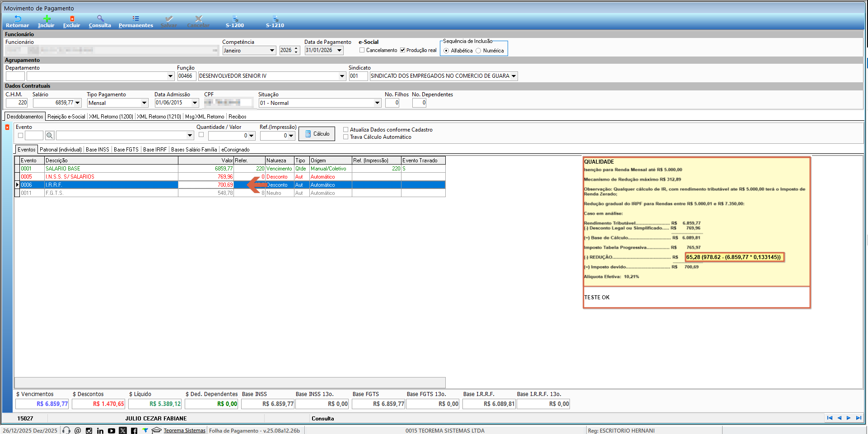Select Numérica sequence radio button
The width and height of the screenshot is (868, 434).
pos(478,51)
